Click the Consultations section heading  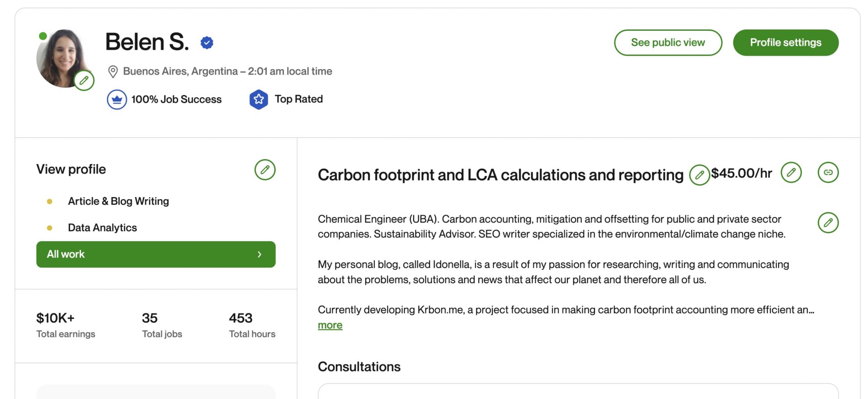click(x=359, y=366)
